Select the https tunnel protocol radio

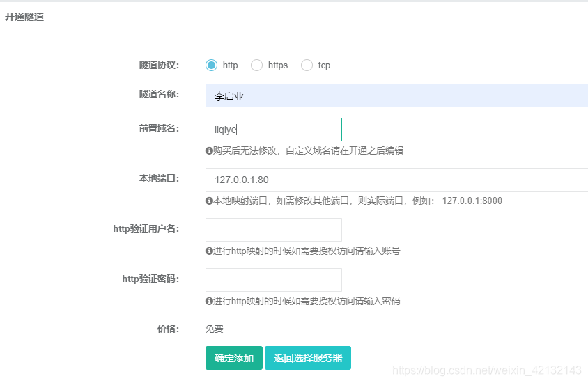tap(257, 65)
